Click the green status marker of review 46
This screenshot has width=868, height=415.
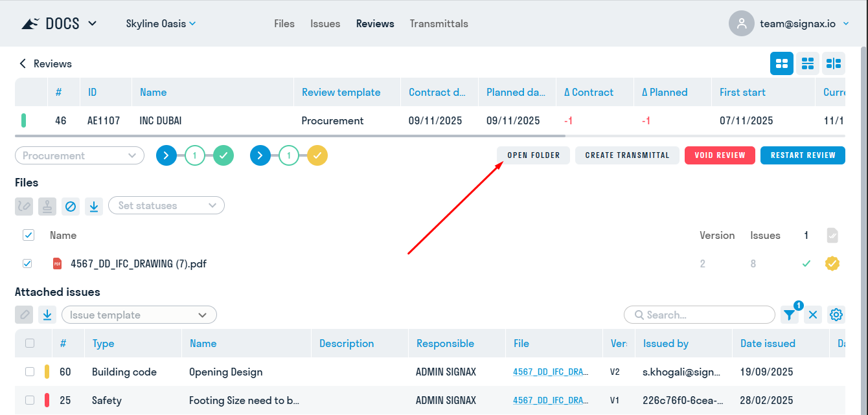pos(24,120)
